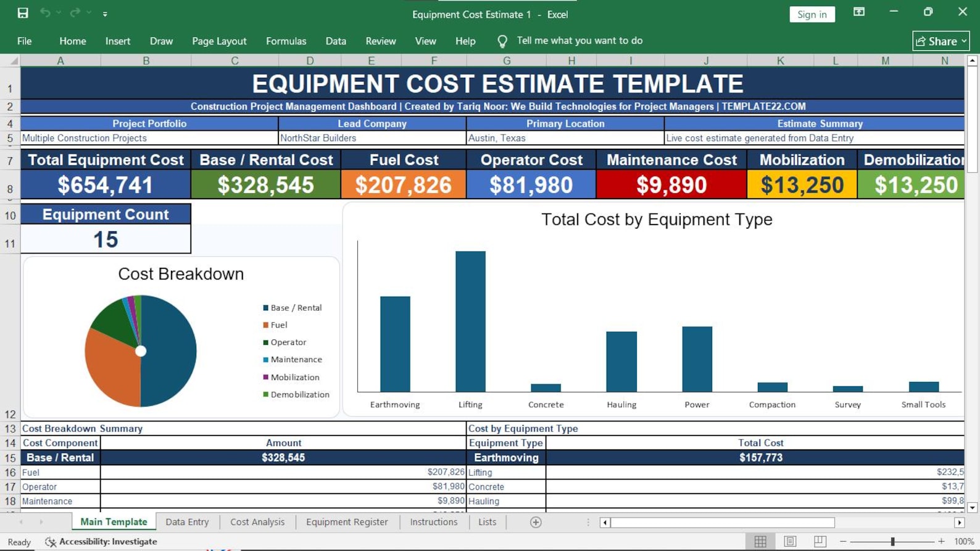
Task: Open the Home ribbon tab
Action: click(73, 41)
